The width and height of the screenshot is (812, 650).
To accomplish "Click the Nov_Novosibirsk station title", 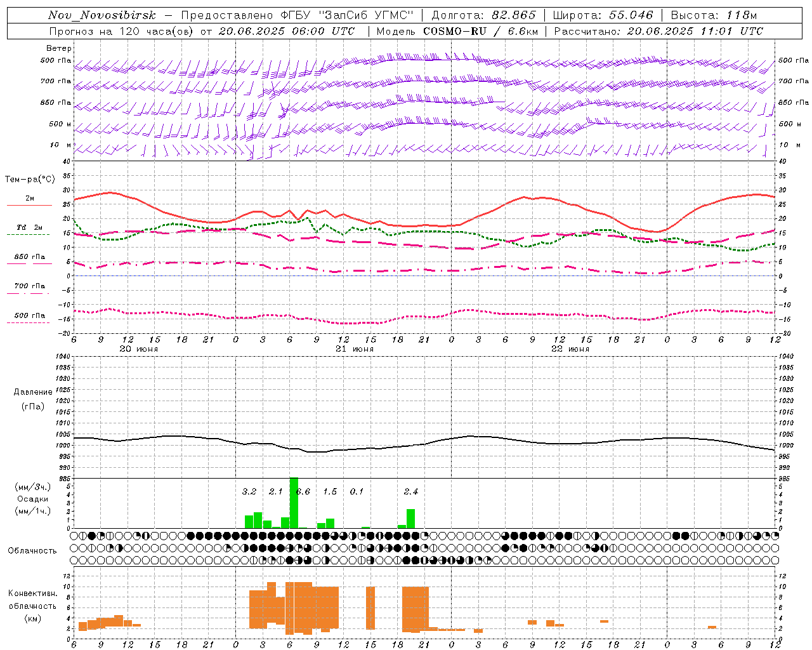I will pos(101,15).
